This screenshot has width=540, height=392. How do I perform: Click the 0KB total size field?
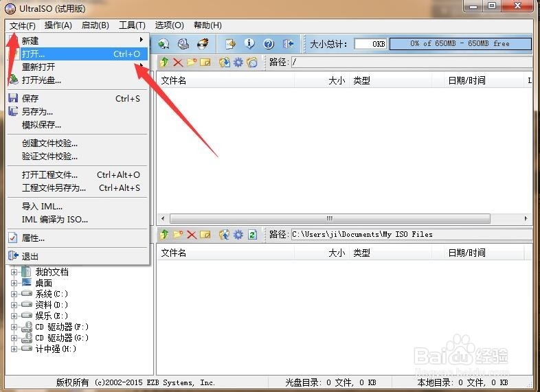(x=370, y=44)
